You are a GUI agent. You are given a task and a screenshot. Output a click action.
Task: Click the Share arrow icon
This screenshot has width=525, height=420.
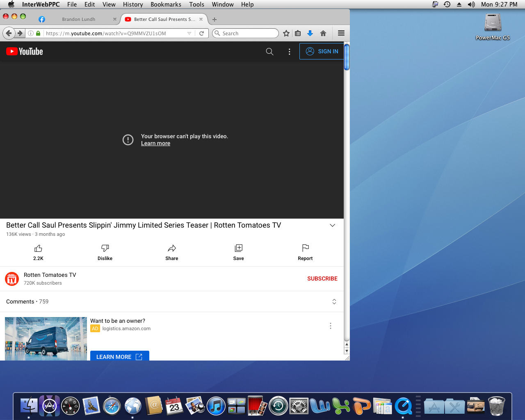172,248
